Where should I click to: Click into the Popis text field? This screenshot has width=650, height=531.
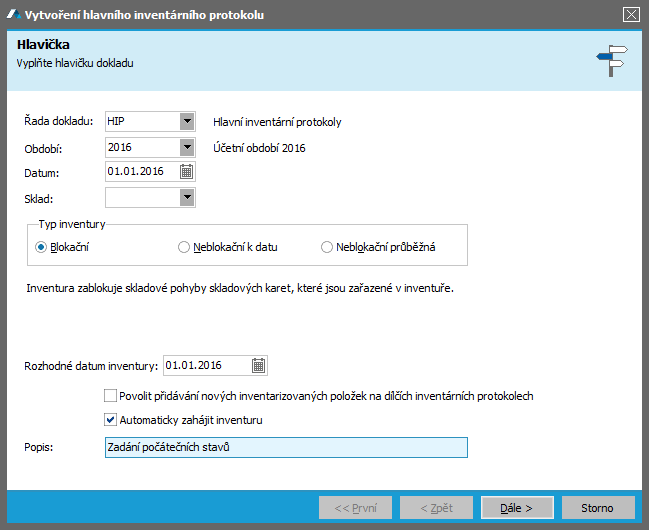[285, 447]
